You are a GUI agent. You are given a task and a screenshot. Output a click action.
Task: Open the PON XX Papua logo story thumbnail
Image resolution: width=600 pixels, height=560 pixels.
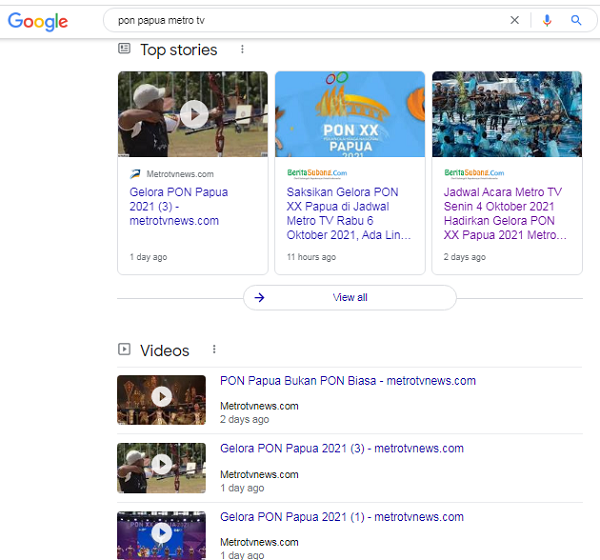[x=350, y=114]
